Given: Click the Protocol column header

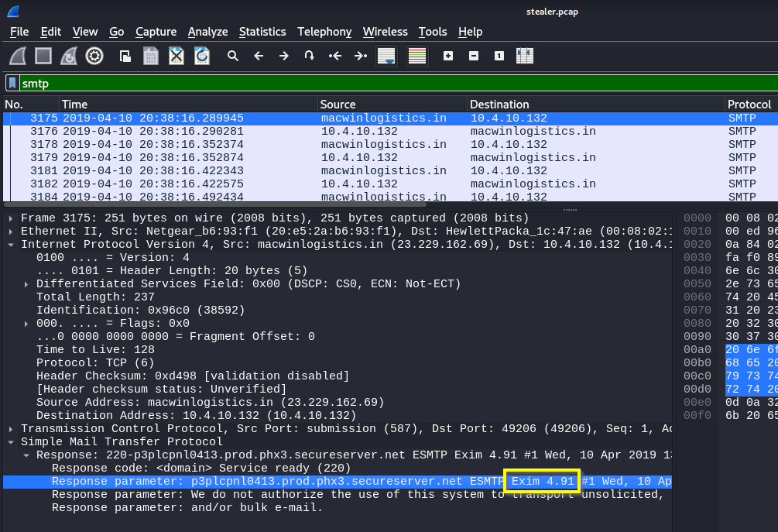Looking at the screenshot, I should [749, 105].
